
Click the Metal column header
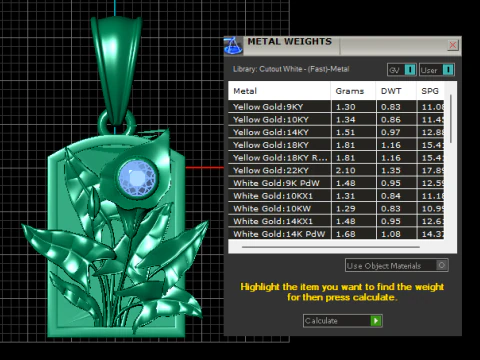[279, 91]
